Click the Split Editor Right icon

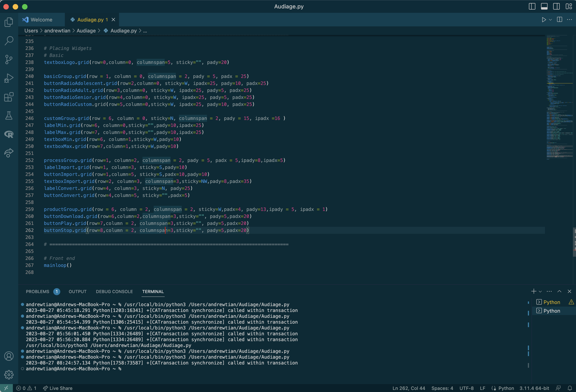point(559,20)
